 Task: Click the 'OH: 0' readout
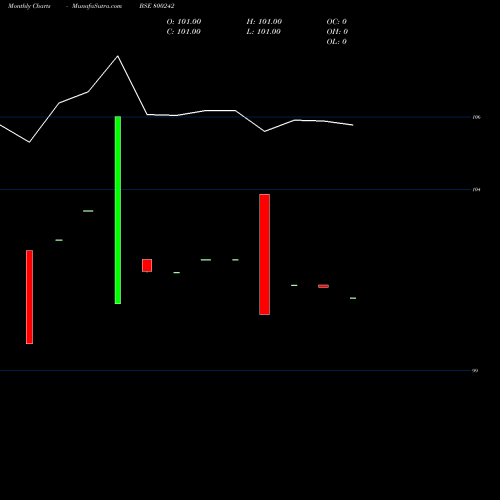coord(337,32)
